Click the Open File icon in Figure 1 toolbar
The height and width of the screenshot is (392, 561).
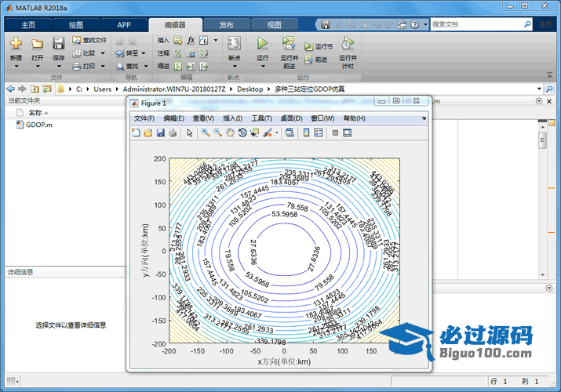click(x=148, y=133)
